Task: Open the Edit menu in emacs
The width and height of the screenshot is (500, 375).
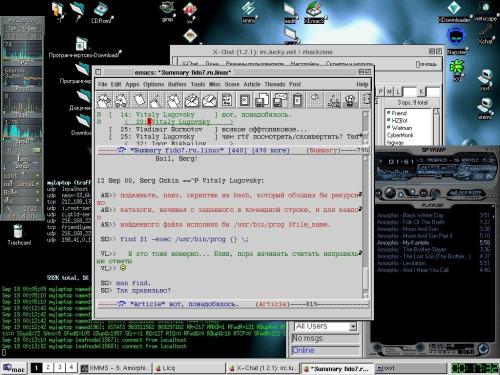Action: (116, 84)
